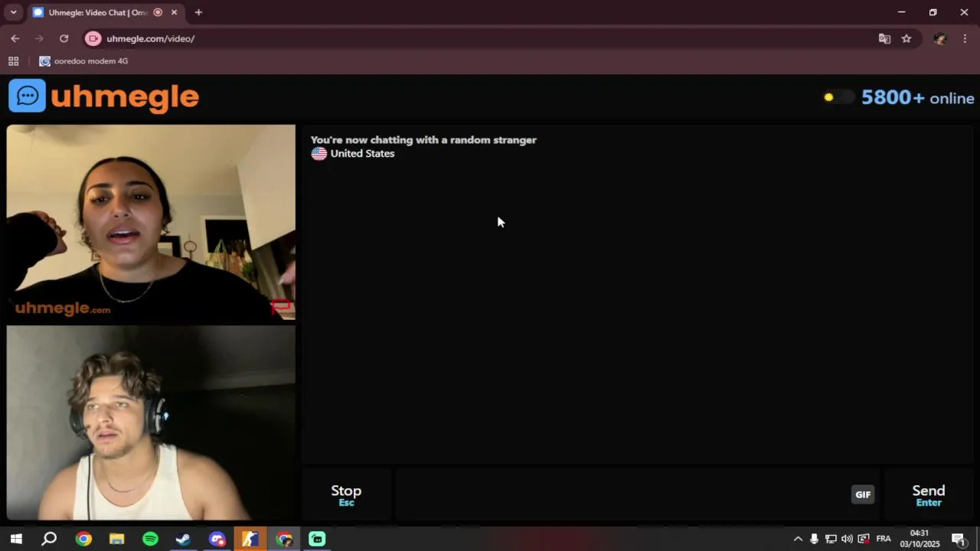Screen dimensions: 980x551
Task: Open the green app icon on taskbar
Action: pyautogui.click(x=317, y=539)
